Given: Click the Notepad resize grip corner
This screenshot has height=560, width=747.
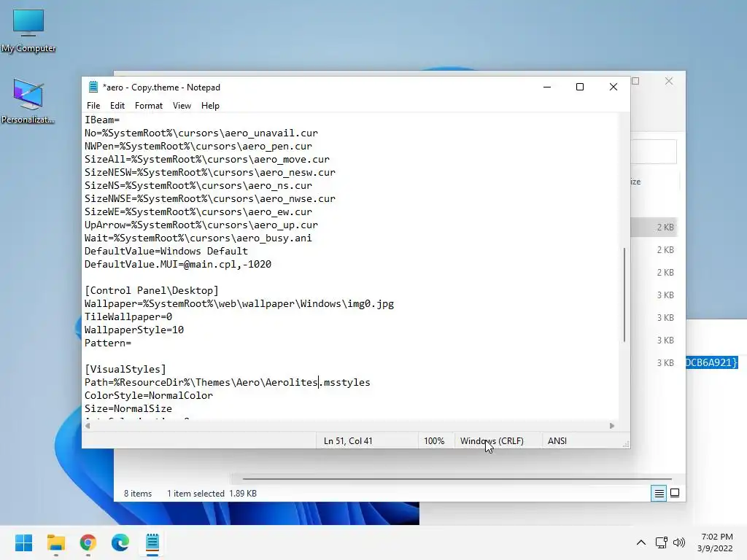Looking at the screenshot, I should [x=626, y=444].
